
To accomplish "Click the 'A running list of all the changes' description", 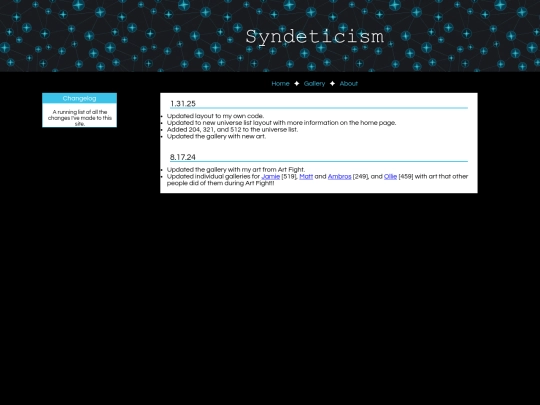I will 80,118.
